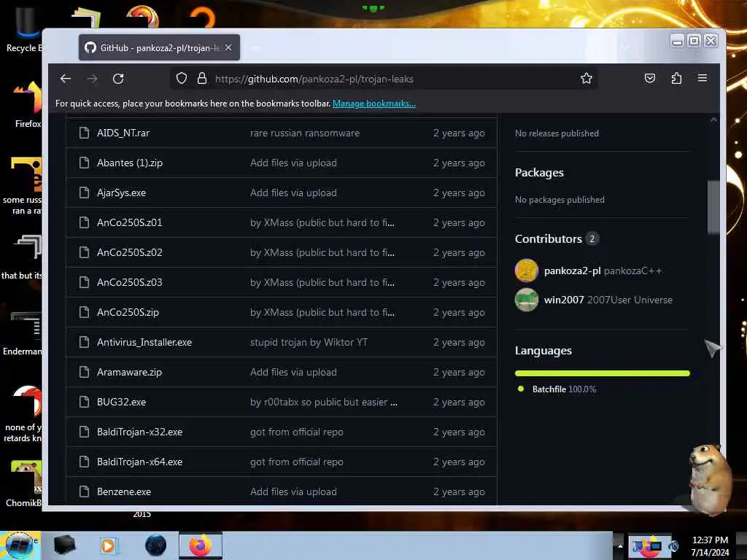The width and height of the screenshot is (747, 560).
Task: Open the pankoza2-pl contributor profile link
Action: pyautogui.click(x=572, y=271)
